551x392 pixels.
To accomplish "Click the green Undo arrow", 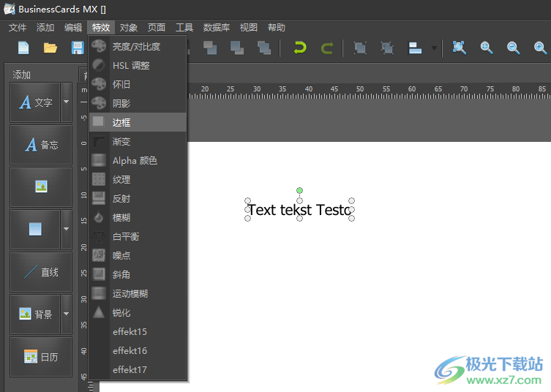I will point(299,48).
